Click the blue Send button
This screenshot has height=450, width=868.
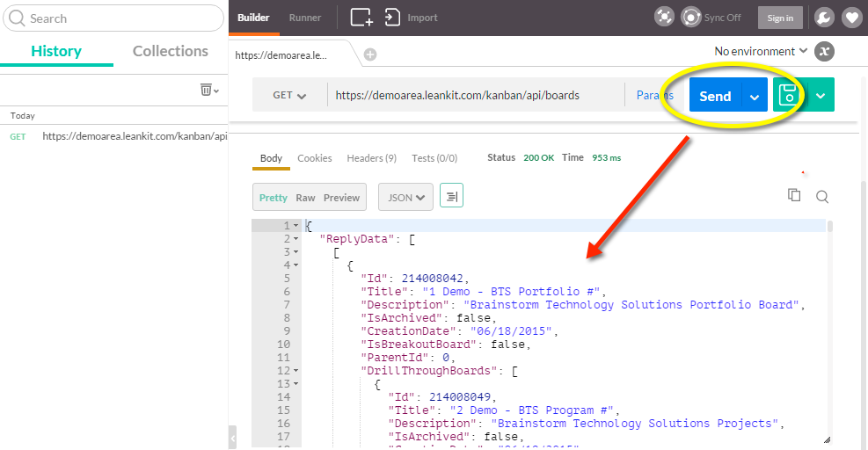pos(715,97)
